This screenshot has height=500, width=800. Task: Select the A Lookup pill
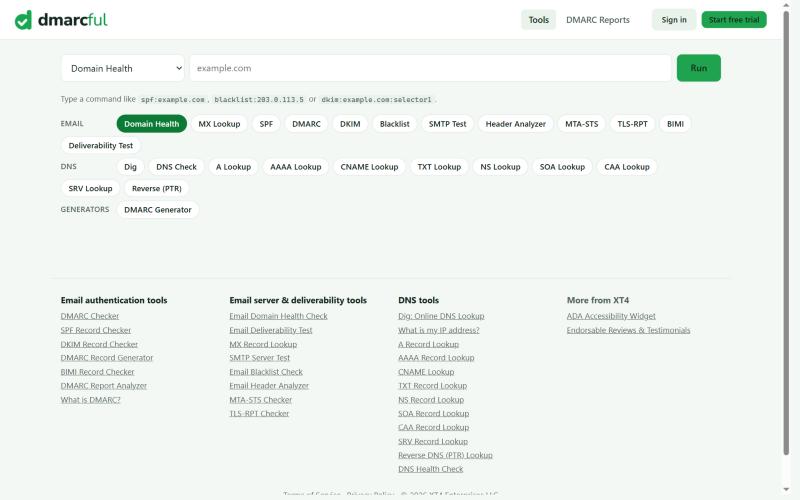click(x=233, y=167)
